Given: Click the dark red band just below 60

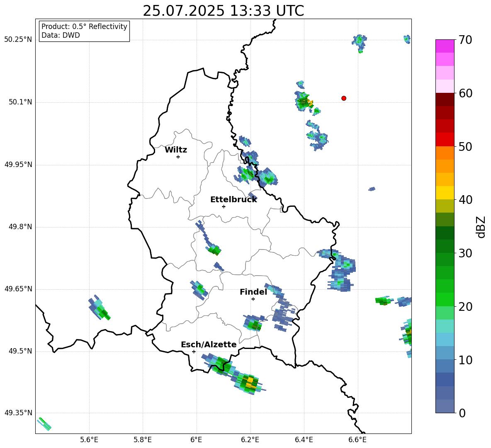Looking at the screenshot, I should (x=445, y=99).
